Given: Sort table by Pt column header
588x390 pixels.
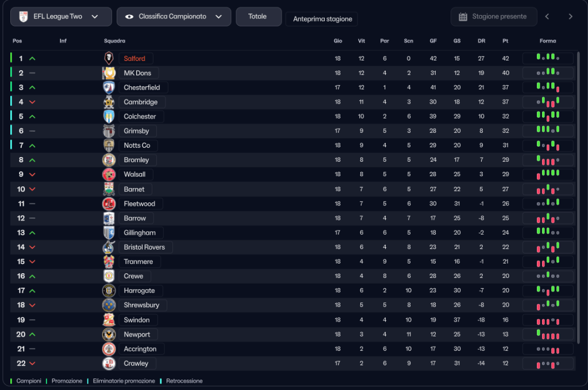Looking at the screenshot, I should point(505,41).
